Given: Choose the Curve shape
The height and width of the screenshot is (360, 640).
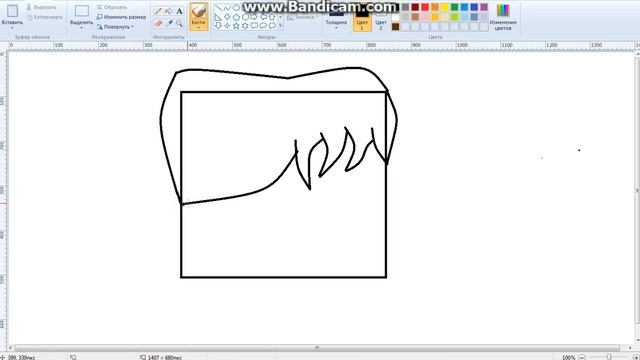Looking at the screenshot, I should pos(227,7).
